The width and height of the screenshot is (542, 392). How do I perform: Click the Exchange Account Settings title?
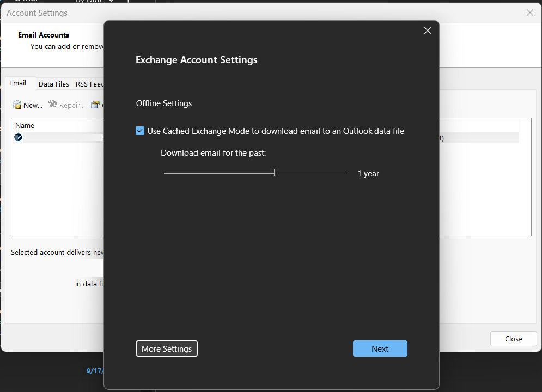coord(196,60)
